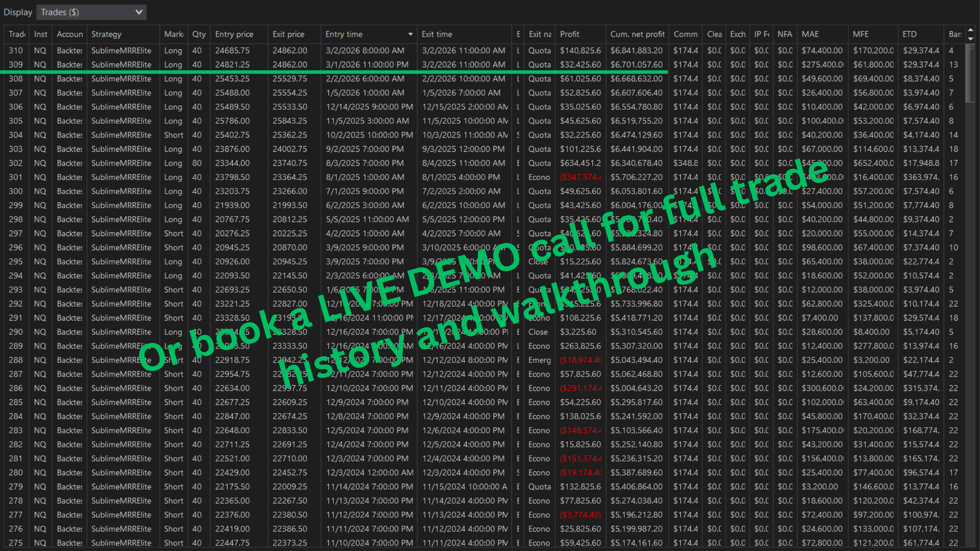Click the Entry time sort arrow
The width and height of the screenshot is (980, 551).
pos(410,34)
